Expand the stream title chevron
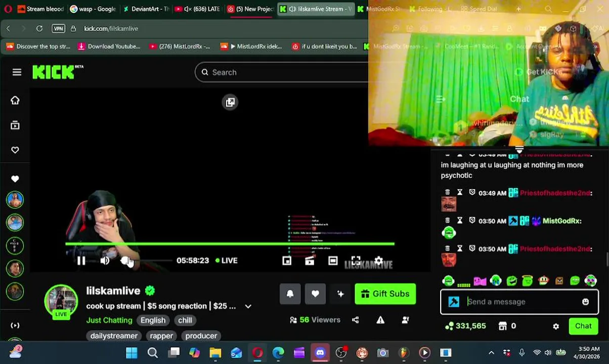Viewport: 609px width, 364px height. pyautogui.click(x=248, y=306)
